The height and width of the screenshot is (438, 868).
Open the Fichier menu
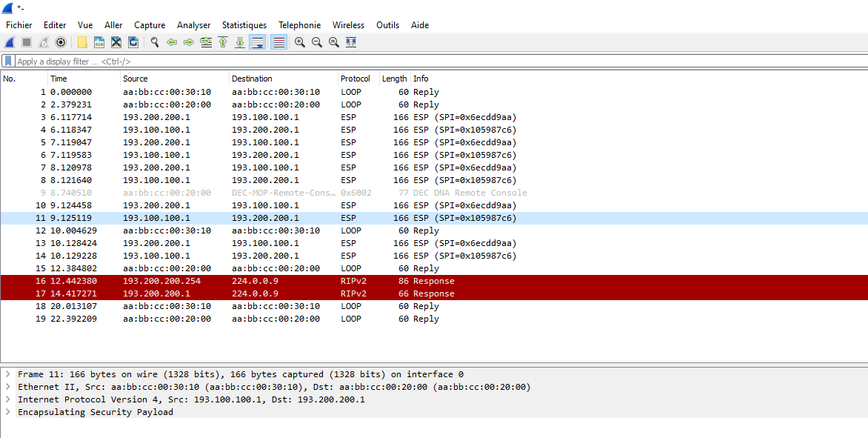coord(19,25)
